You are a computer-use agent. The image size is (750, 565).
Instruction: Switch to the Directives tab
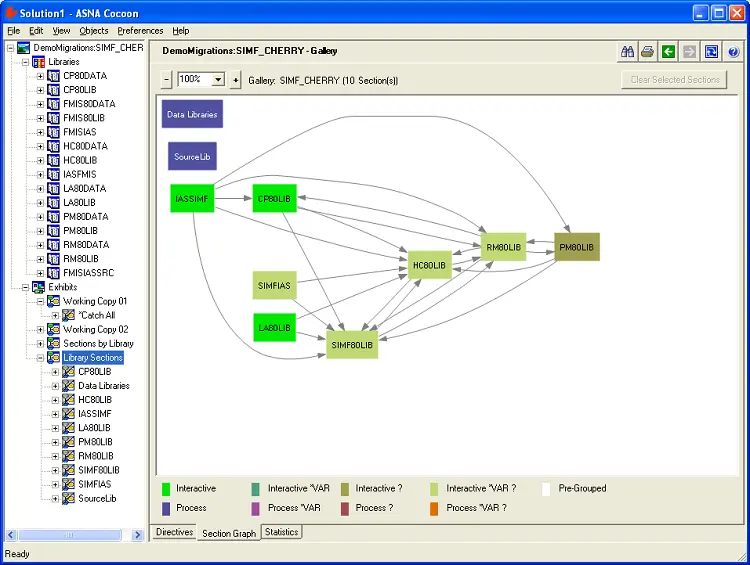coord(174,532)
